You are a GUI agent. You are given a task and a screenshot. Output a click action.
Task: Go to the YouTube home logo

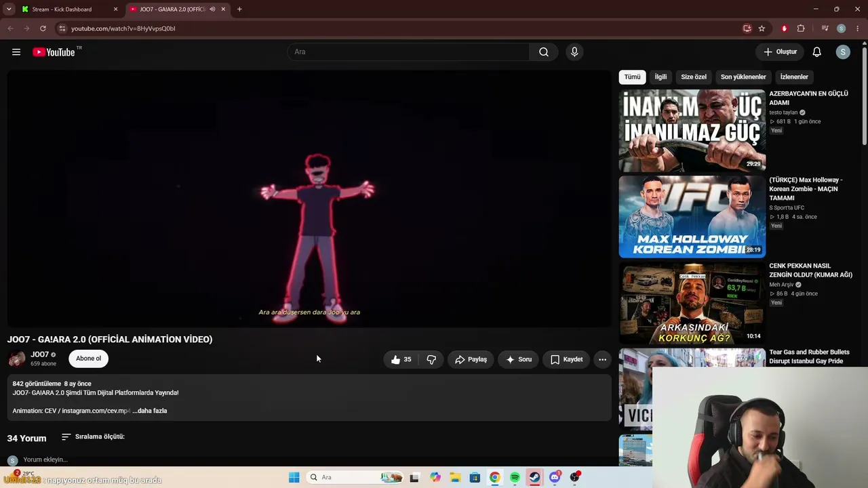point(54,52)
